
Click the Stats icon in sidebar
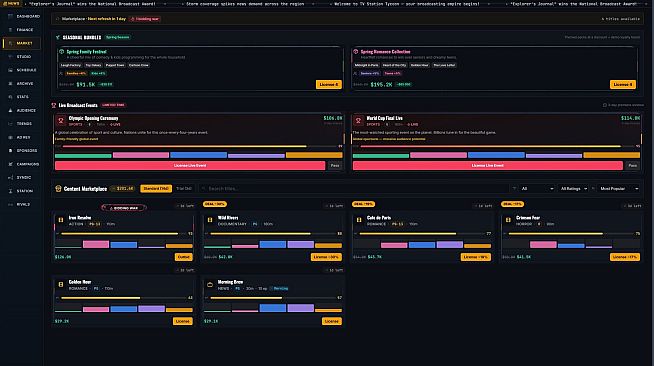coord(10,97)
